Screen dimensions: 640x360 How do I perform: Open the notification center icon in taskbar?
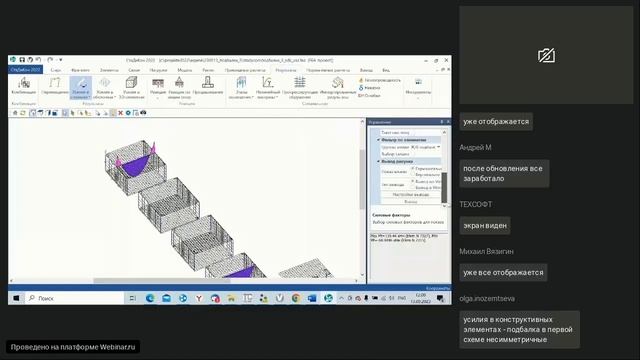pyautogui.click(x=440, y=298)
